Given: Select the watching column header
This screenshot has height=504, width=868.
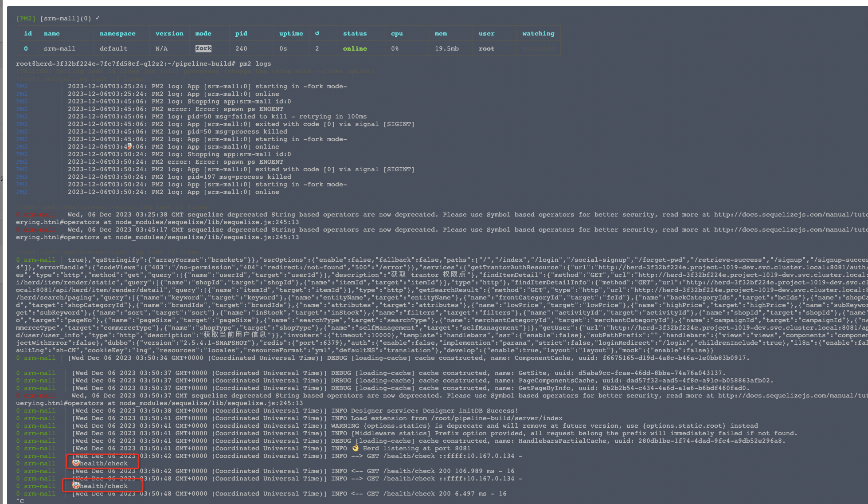Looking at the screenshot, I should [538, 33].
